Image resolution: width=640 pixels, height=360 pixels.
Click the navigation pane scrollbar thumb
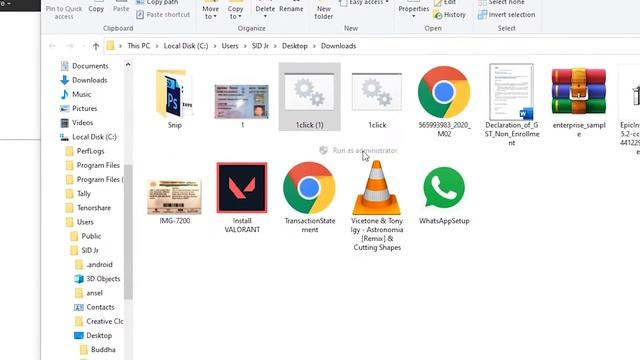(128, 231)
